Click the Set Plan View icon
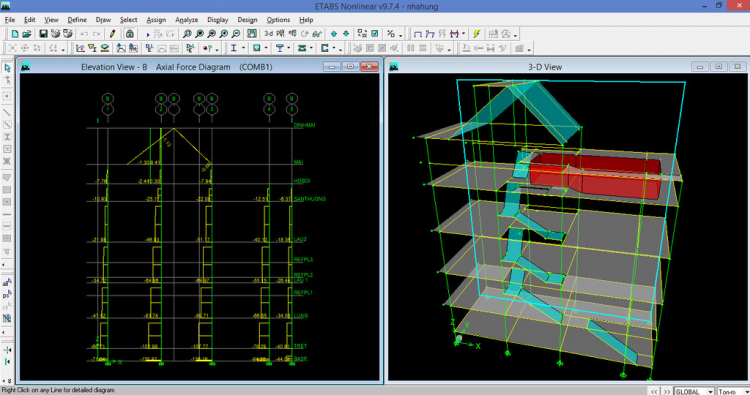This screenshot has height=395, width=750. [280, 34]
